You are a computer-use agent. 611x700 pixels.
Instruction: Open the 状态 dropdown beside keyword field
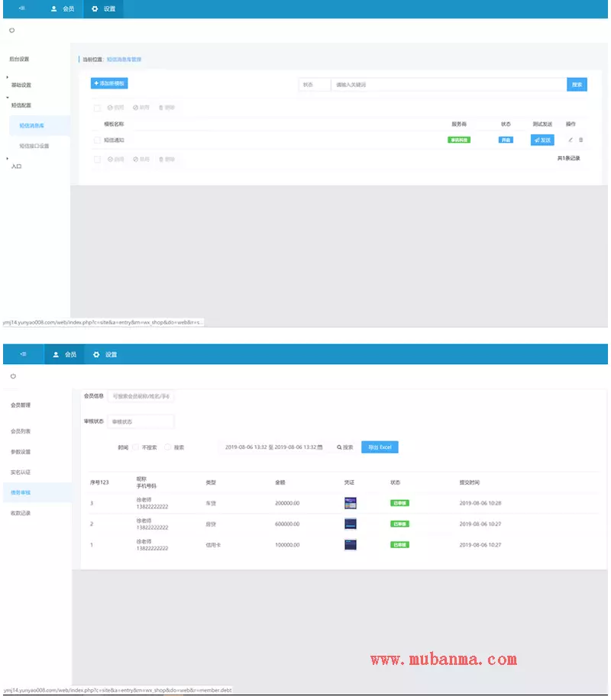314,85
